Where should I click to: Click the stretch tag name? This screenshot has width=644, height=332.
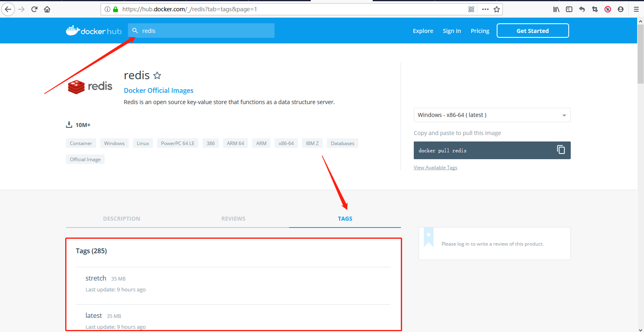pyautogui.click(x=96, y=278)
